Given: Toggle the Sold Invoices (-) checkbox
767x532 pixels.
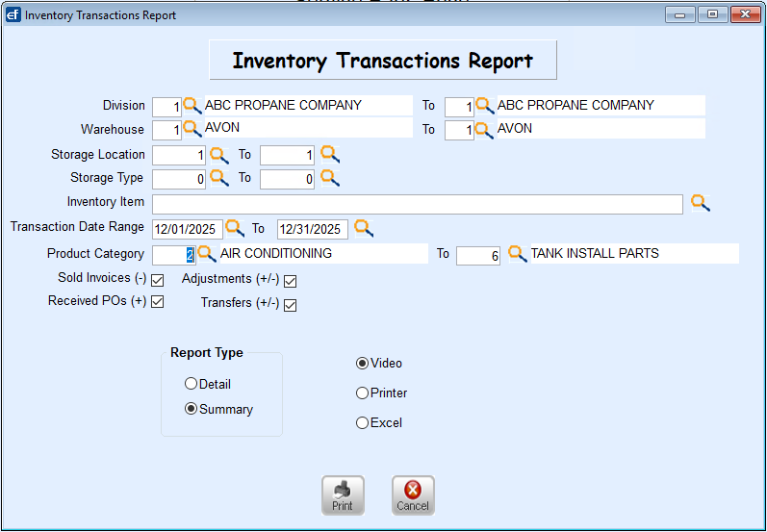Looking at the screenshot, I should click(158, 280).
